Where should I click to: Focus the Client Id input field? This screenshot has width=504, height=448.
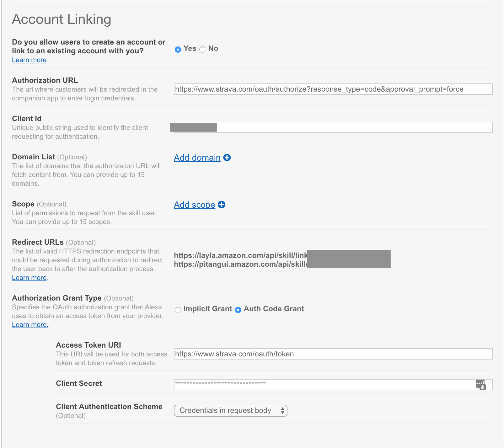[333, 127]
